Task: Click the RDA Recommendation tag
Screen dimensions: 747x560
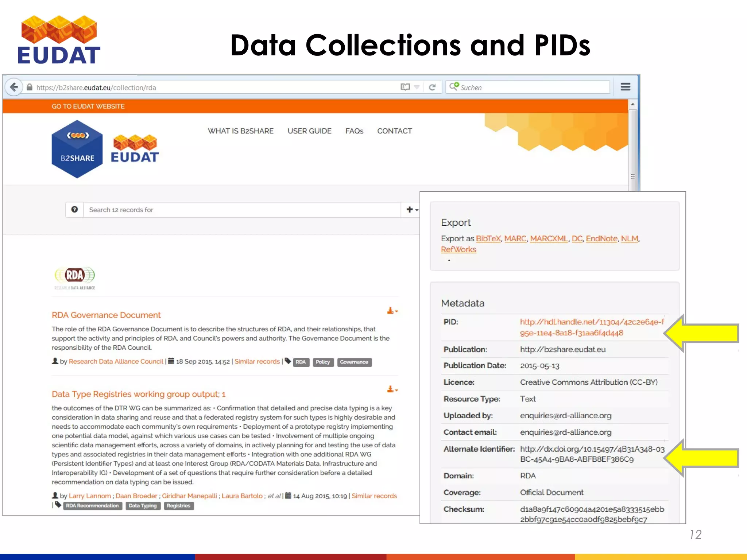Action: (92, 506)
